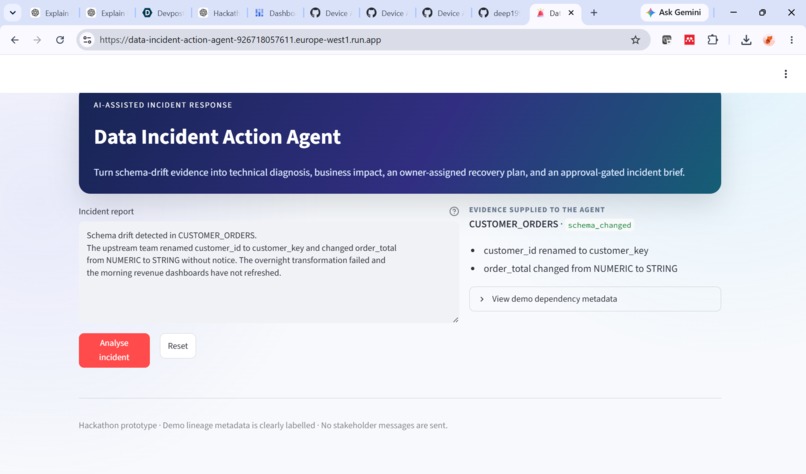Switch to the Hackathon tab
The width and height of the screenshot is (806, 474).
pyautogui.click(x=218, y=13)
